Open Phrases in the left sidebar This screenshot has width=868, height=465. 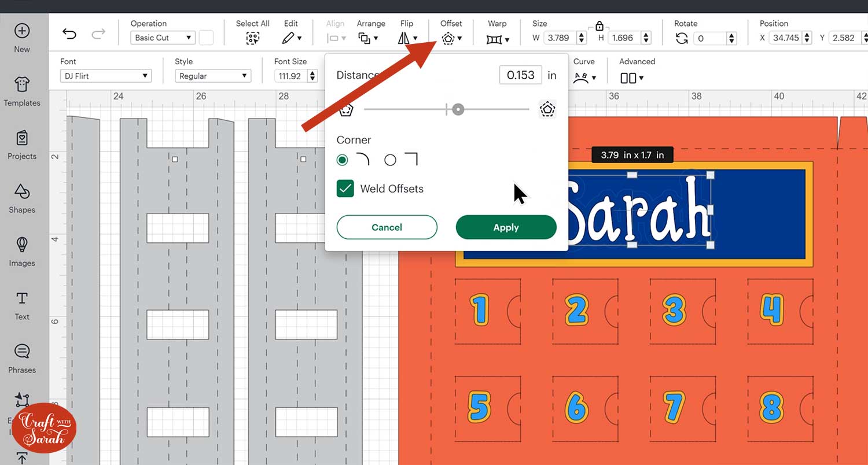click(x=22, y=359)
